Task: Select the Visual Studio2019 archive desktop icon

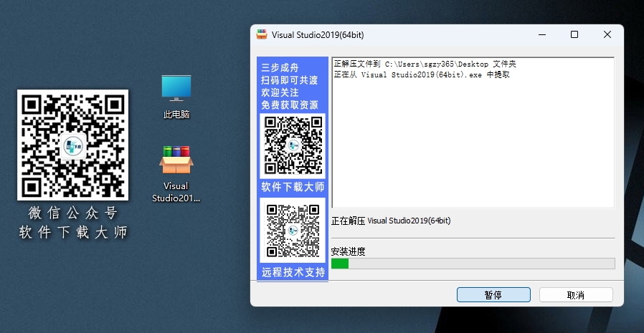Action: coord(176,174)
